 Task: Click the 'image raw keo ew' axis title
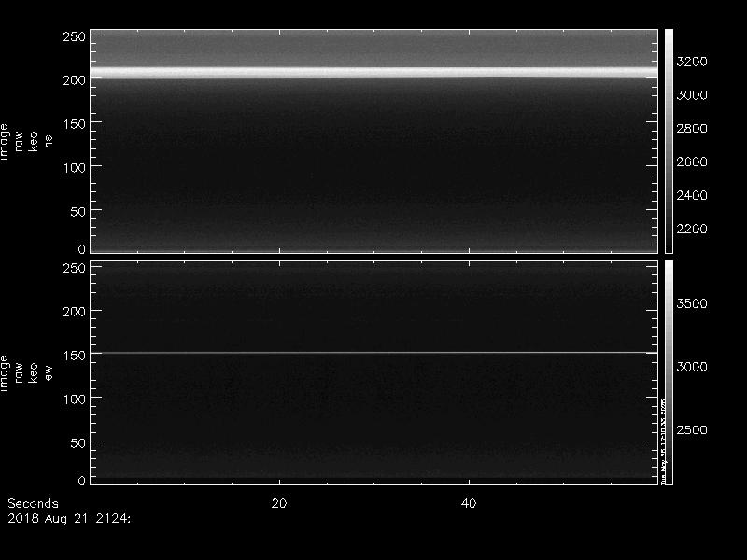(x=26, y=372)
